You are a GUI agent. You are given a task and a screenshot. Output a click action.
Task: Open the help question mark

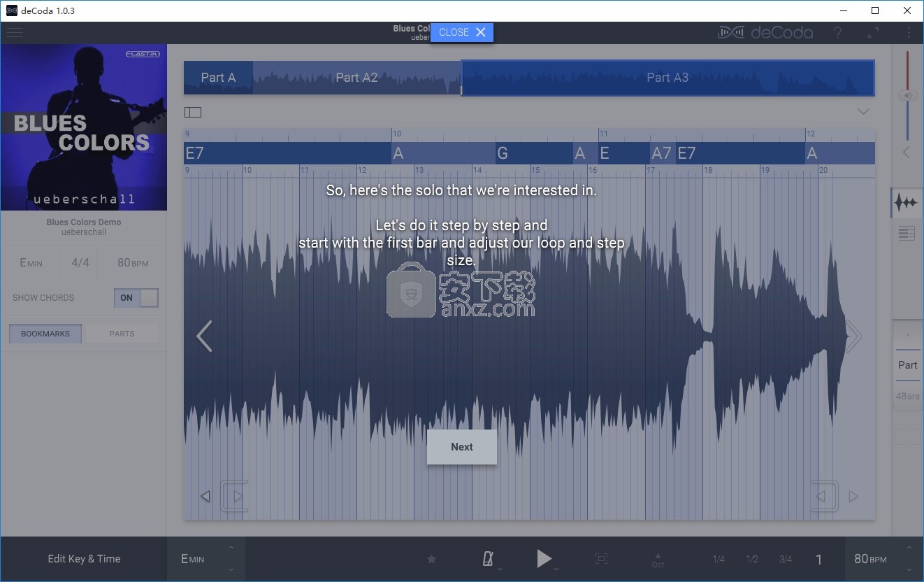(838, 33)
